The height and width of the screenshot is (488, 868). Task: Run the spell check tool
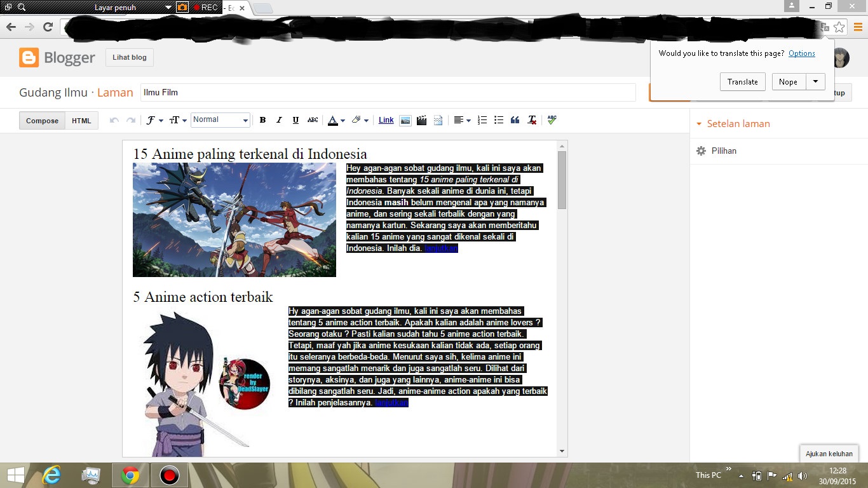552,120
